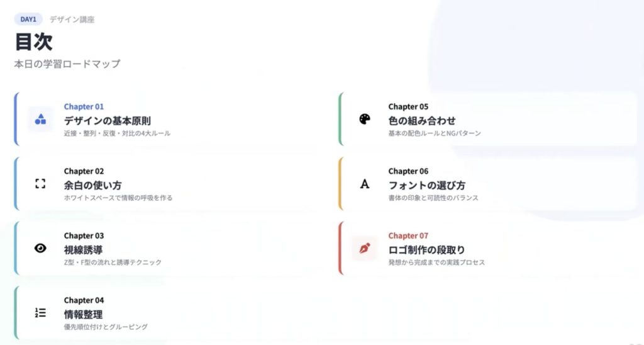This screenshot has height=345, width=644.
Task: Open the 情報整理 chapter title
Action: (83, 314)
